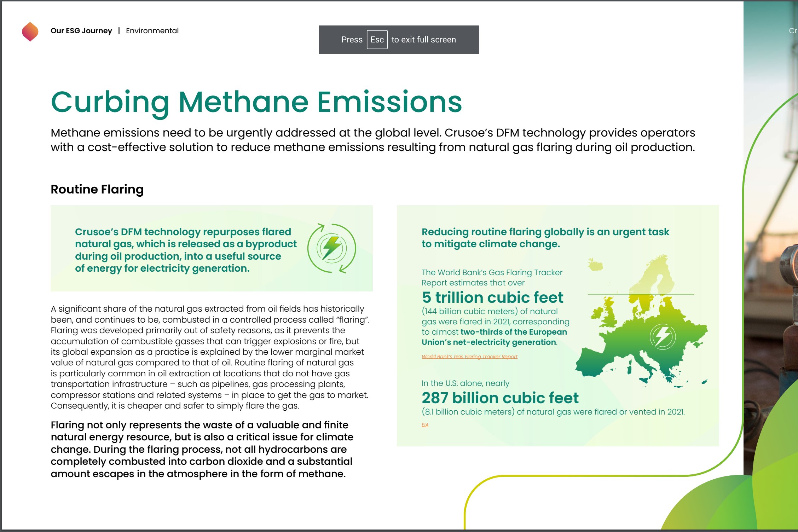Click the Reducing routine flaring globally heading

coord(545,238)
